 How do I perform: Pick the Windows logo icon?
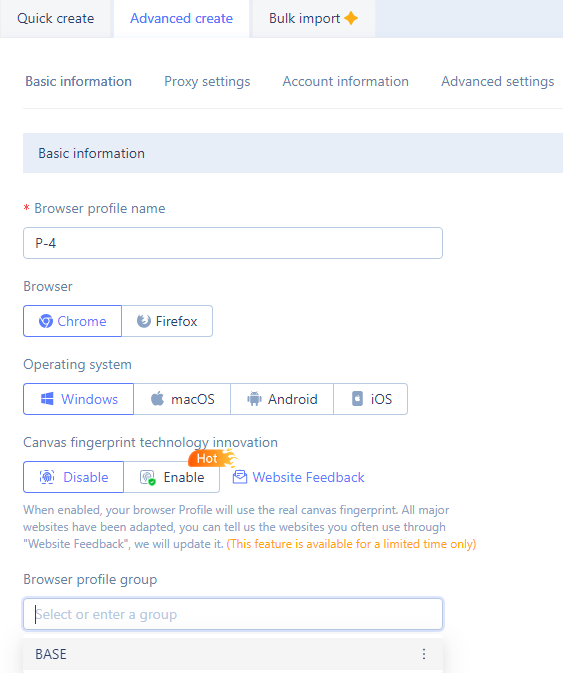[47, 399]
